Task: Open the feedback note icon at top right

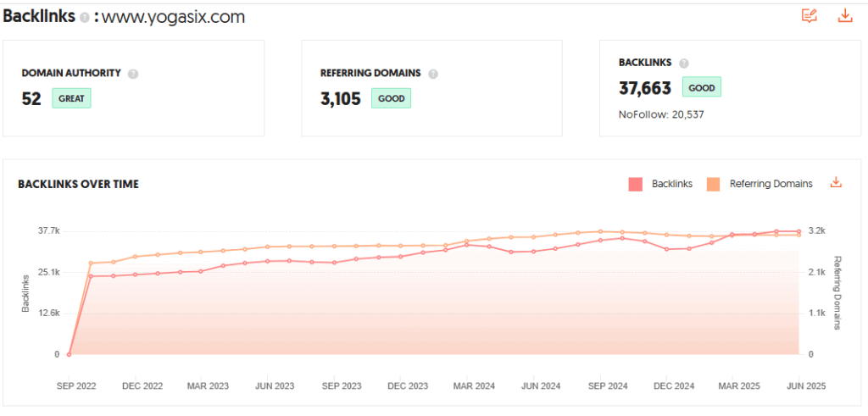Action: pyautogui.click(x=810, y=15)
